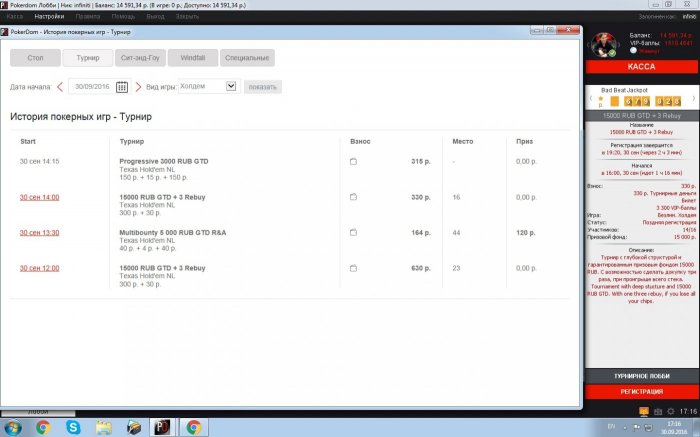Screen dimensions: 700x437
Task: Click the 15000 RUB GTD + 3 Rebuy header bar
Action: (642, 116)
